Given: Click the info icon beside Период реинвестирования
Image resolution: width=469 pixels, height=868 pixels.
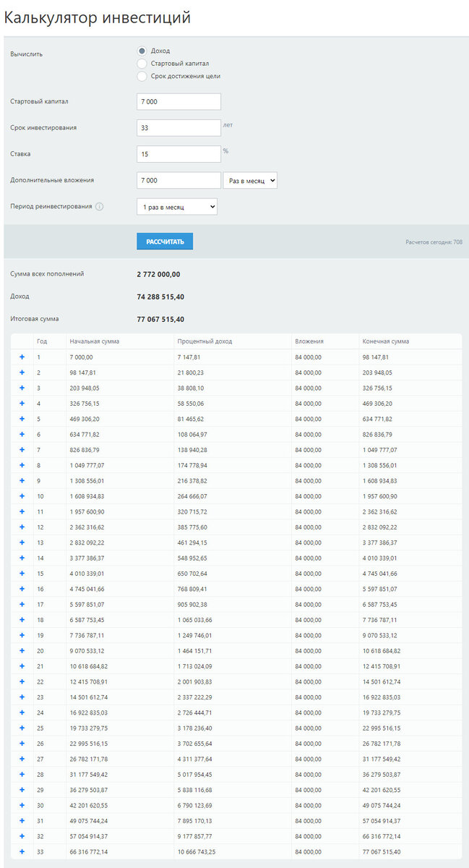Looking at the screenshot, I should pos(100,206).
